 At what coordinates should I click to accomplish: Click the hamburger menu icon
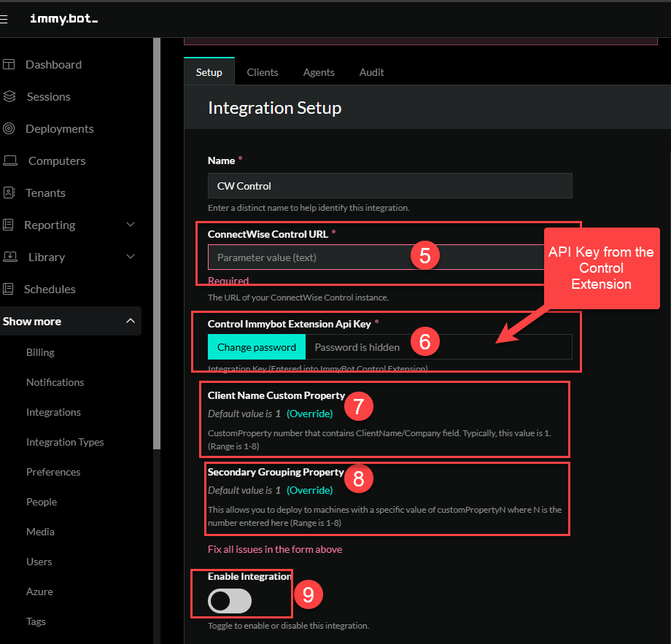point(4,19)
